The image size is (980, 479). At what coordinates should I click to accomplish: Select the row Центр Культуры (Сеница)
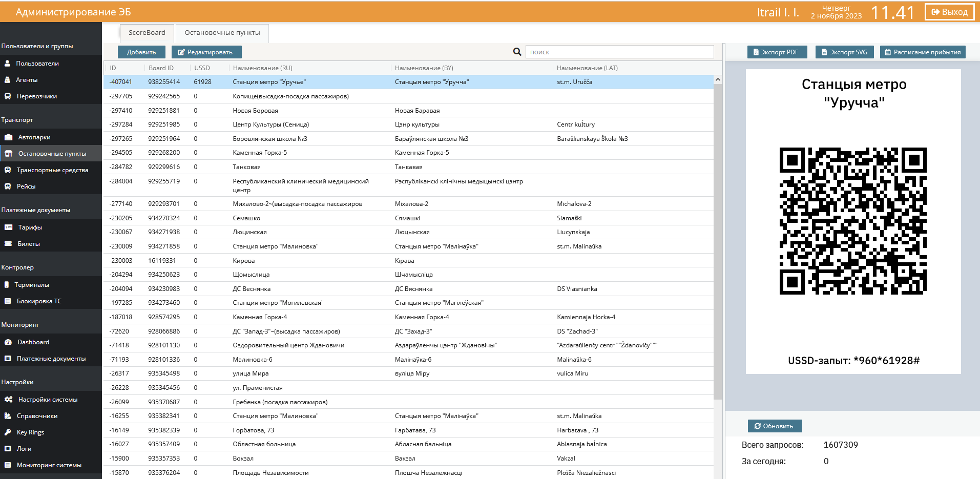[x=409, y=124]
